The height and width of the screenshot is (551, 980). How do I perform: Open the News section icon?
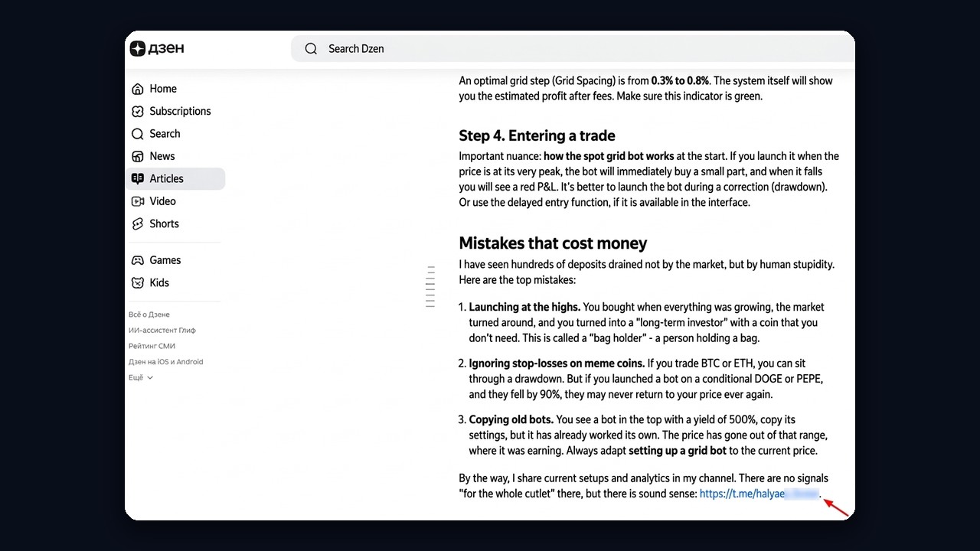(138, 156)
